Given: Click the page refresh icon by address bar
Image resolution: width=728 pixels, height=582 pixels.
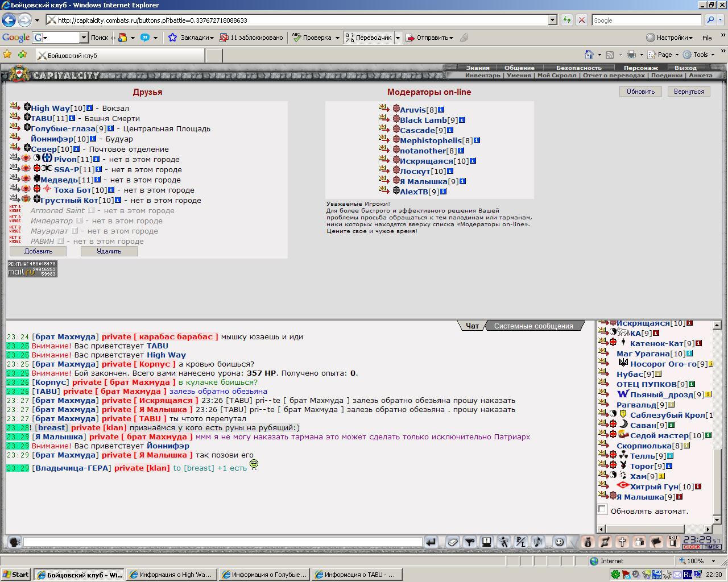Looking at the screenshot, I should coord(567,20).
